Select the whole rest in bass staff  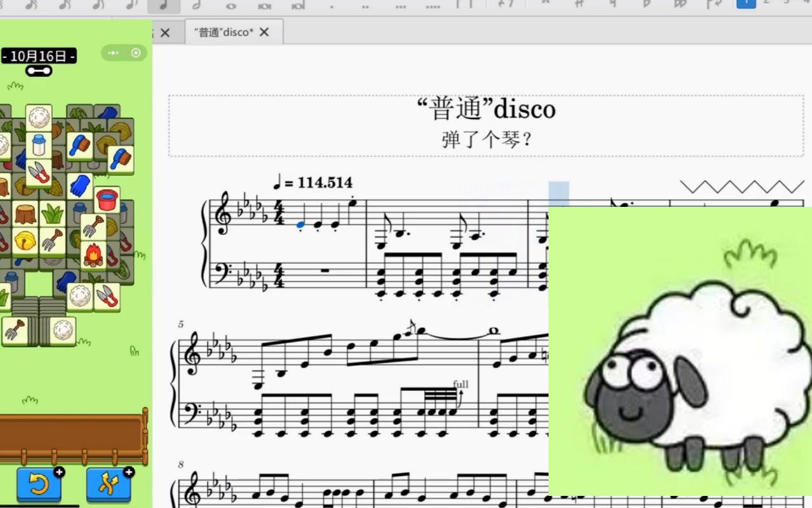coord(325,271)
